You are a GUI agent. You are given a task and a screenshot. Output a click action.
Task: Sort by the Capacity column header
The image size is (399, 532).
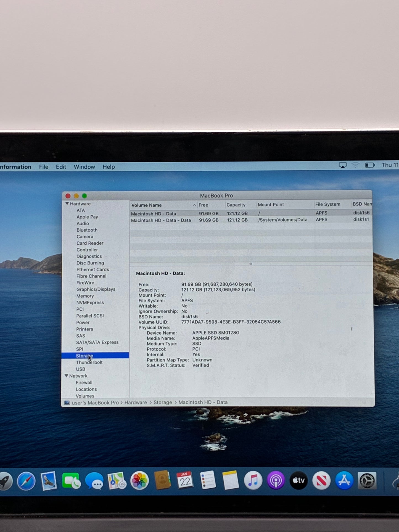click(236, 205)
